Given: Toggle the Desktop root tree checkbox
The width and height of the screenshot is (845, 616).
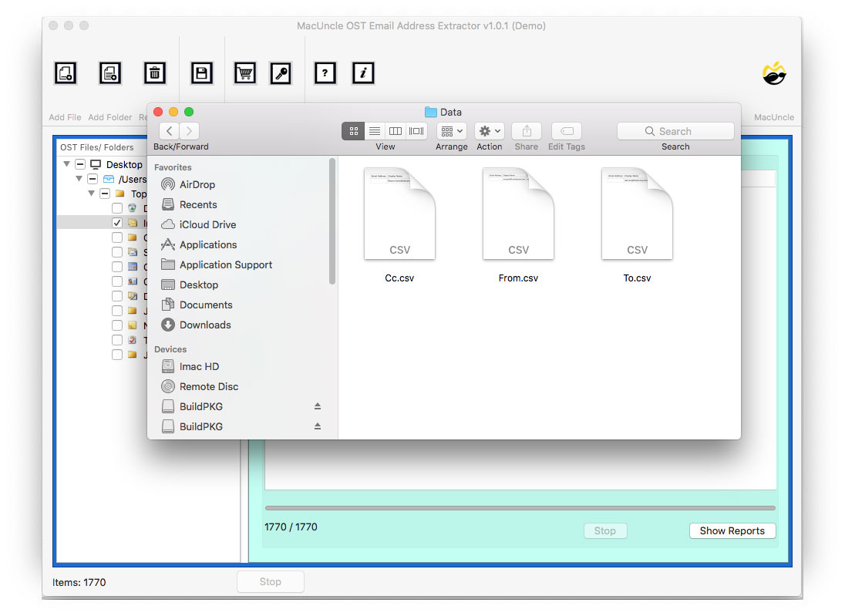Looking at the screenshot, I should coord(80,164).
